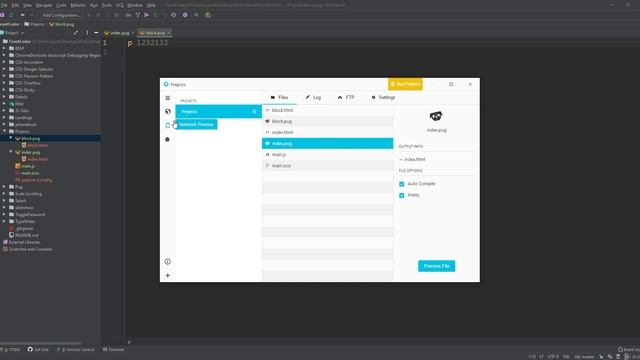This screenshot has height=360, width=640.
Task: Expand the Pug folder in the project tree
Action: click(x=4, y=187)
